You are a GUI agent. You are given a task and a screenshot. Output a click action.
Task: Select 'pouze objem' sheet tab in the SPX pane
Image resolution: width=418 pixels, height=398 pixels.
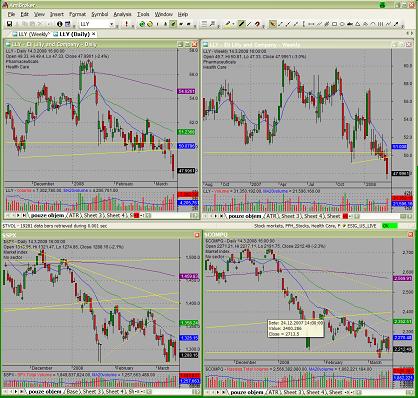tap(45, 392)
